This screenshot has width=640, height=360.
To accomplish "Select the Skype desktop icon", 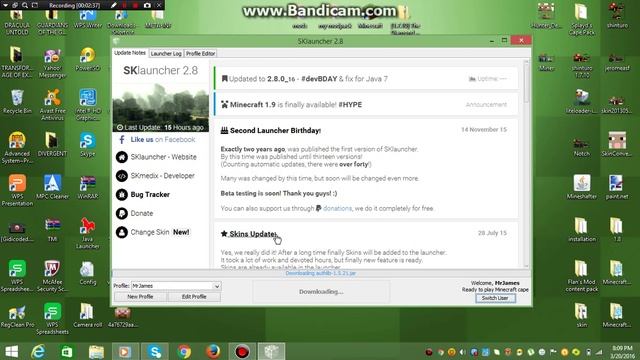I will (x=87, y=145).
